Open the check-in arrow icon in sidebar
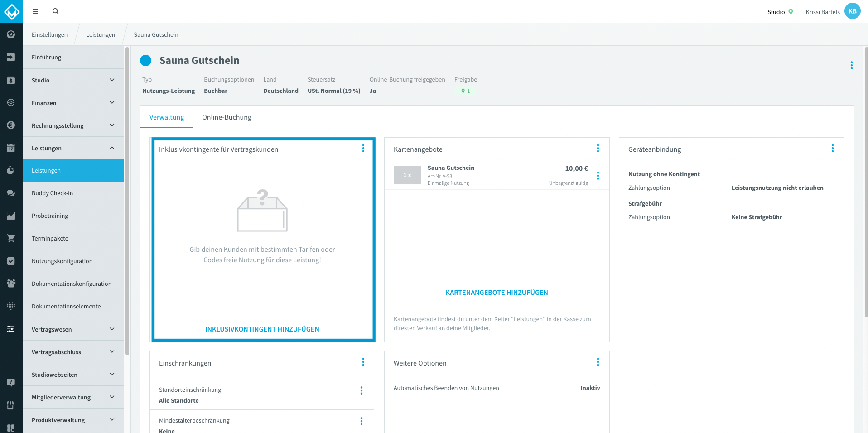868x433 pixels. pos(11,57)
